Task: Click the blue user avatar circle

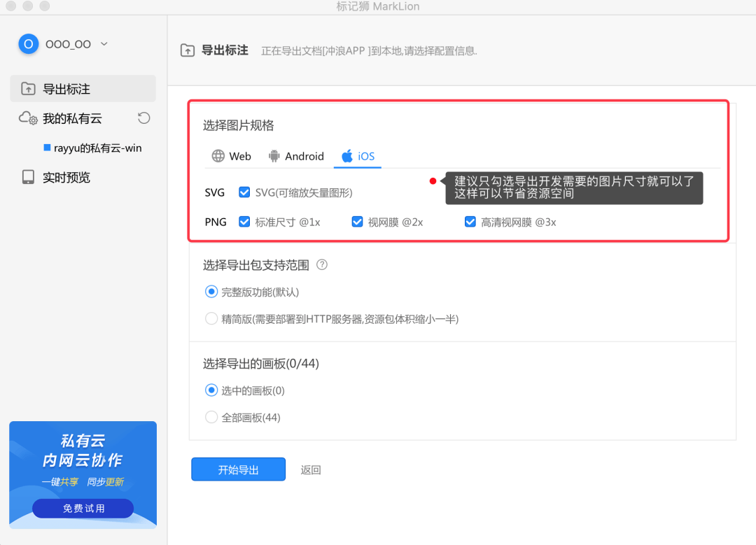Action: (29, 44)
